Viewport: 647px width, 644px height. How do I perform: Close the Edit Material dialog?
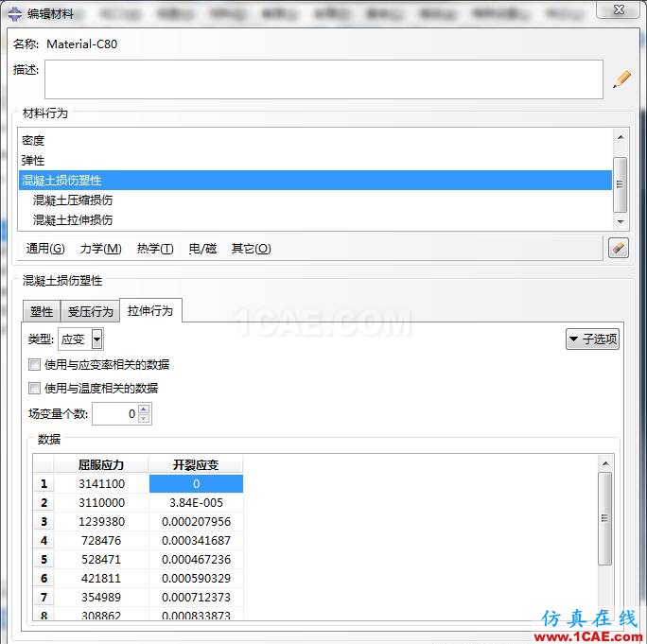(x=619, y=9)
